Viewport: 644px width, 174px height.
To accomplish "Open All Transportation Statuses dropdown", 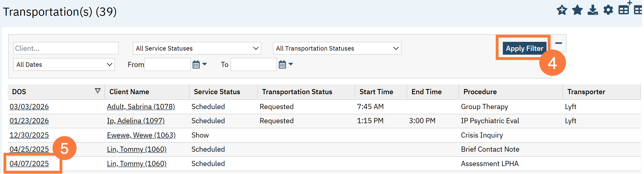I will (x=337, y=48).
